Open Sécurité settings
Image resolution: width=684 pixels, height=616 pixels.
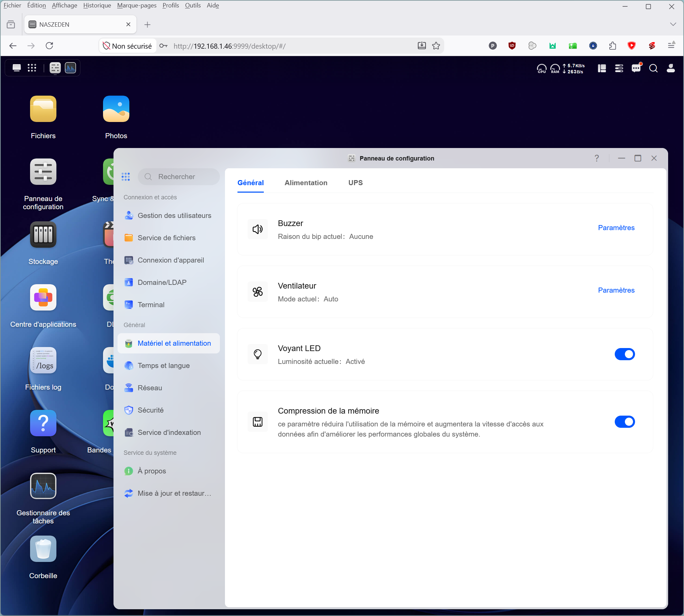[x=169, y=410]
